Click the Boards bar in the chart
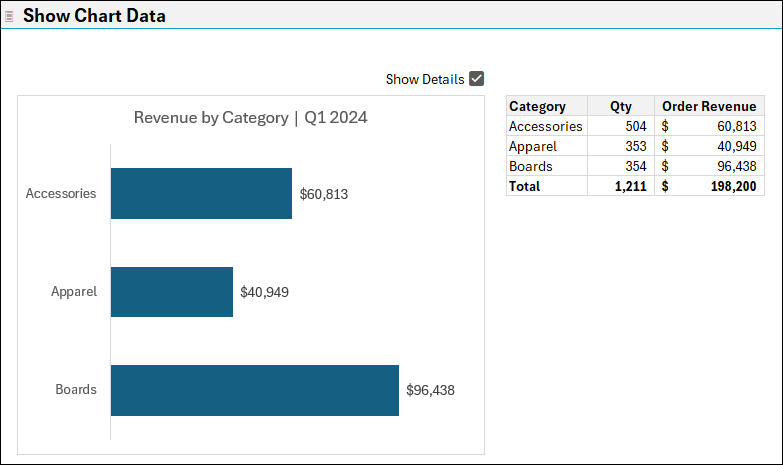The width and height of the screenshot is (783, 465). (x=254, y=390)
